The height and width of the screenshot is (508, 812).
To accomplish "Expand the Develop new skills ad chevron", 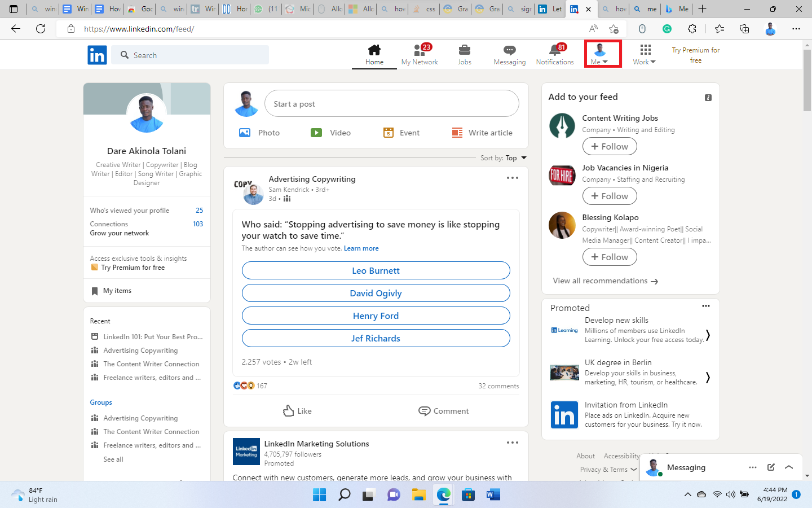I will coord(708,335).
